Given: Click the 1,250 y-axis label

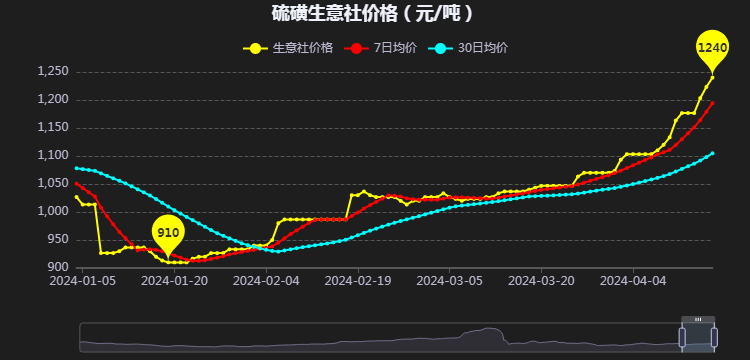Looking at the screenshot, I should (53, 72).
